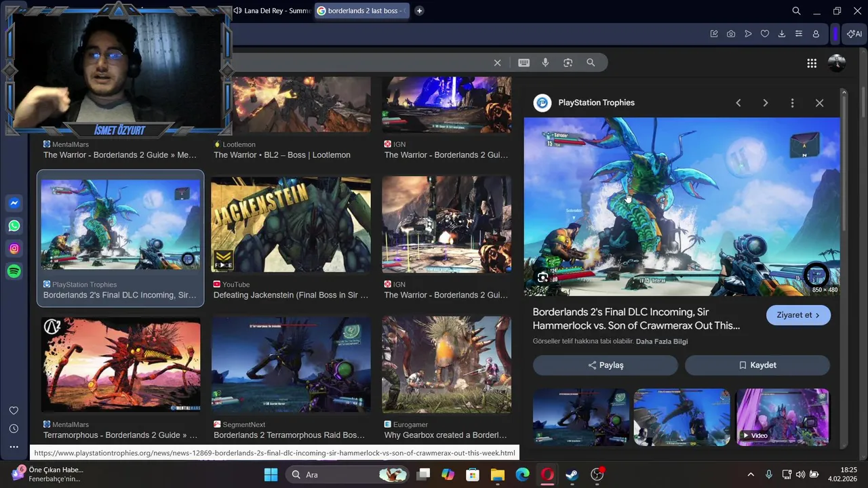Open the SegmentNext Terramorphous Raid Boss thumbnail
Image resolution: width=868 pixels, height=488 pixels.
[x=291, y=364]
